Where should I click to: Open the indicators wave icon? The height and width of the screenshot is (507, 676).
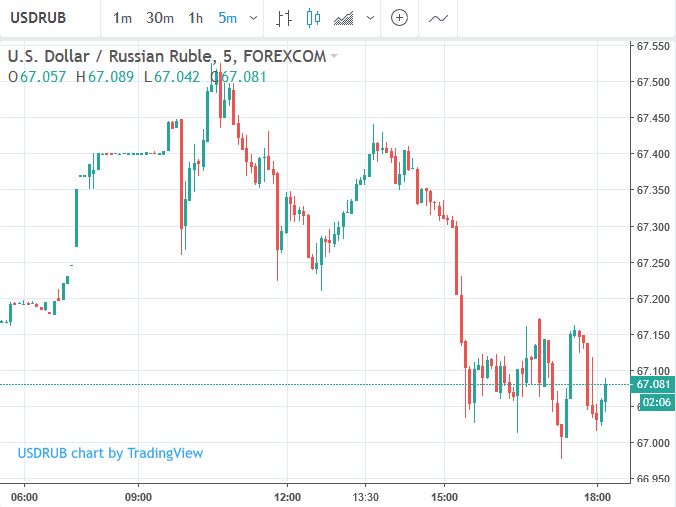[x=438, y=18]
